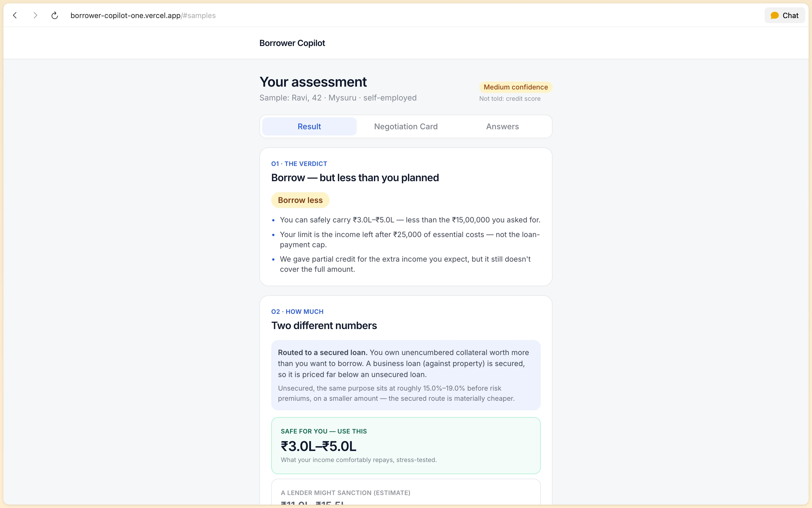
Task: Click 'Two different numbers' heading
Action: [x=324, y=326]
